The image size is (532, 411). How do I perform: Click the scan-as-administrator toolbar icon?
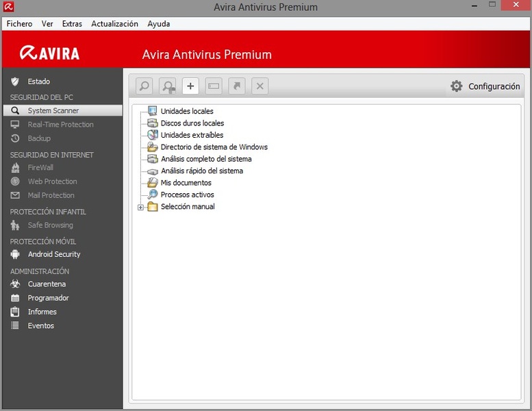click(x=168, y=86)
